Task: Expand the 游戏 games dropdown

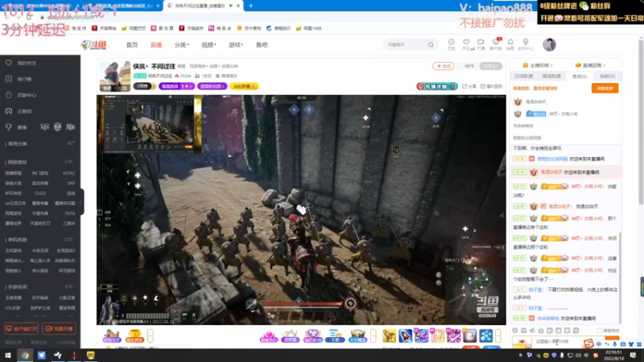Action: tap(236, 45)
